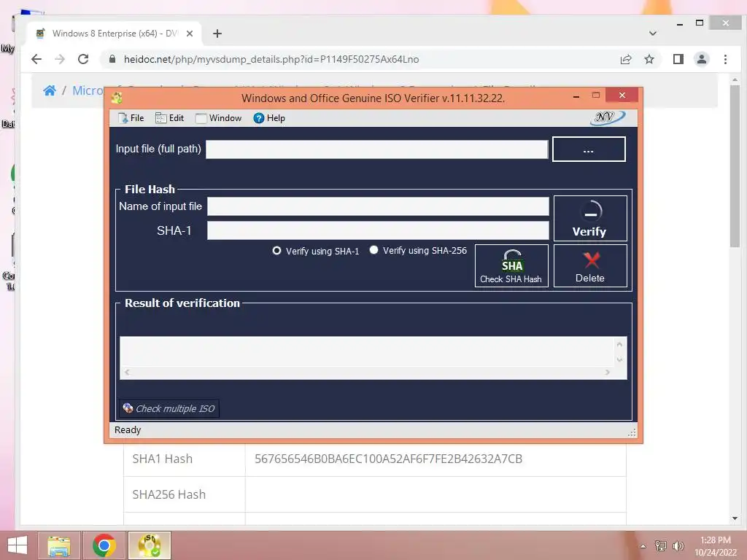Select the Windows 8 Enterprise Chrome tab
The width and height of the screenshot is (747, 560).
pos(114,34)
